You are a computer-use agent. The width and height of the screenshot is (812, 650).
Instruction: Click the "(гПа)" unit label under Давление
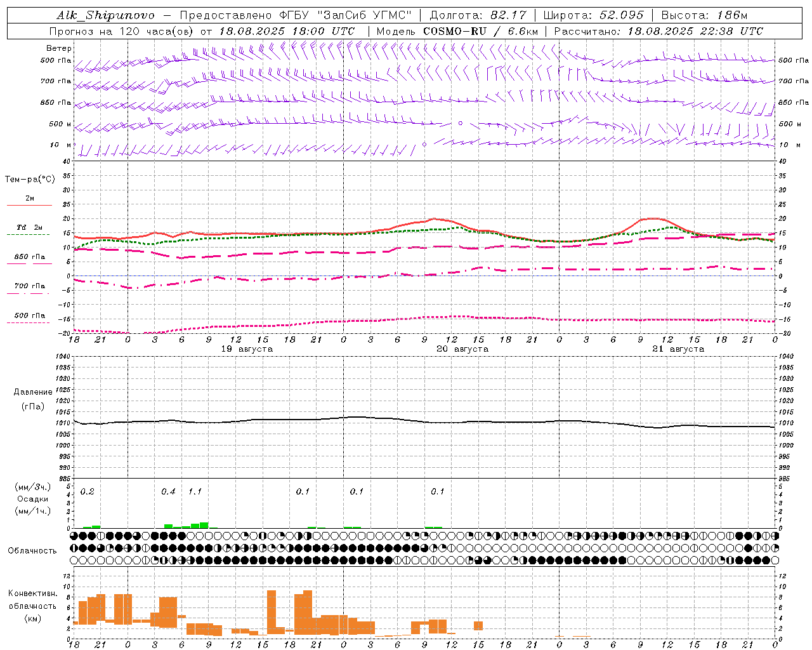[x=33, y=407]
